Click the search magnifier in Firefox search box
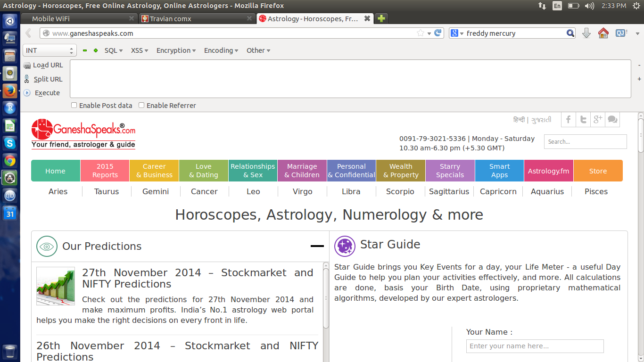644x362 pixels. pyautogui.click(x=570, y=33)
